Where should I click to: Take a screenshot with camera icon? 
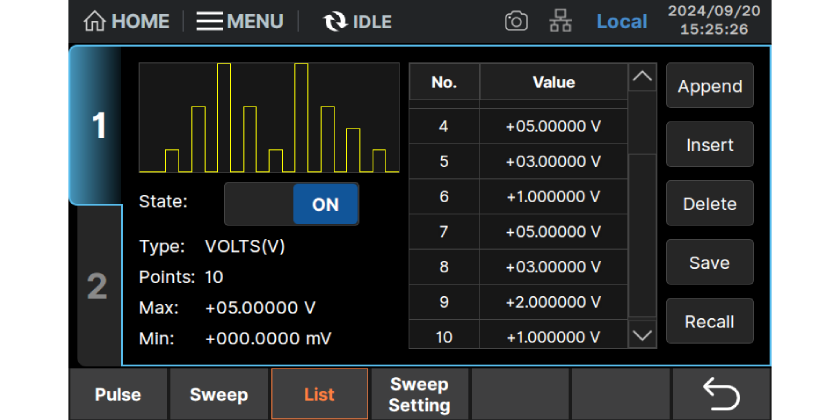pyautogui.click(x=516, y=21)
